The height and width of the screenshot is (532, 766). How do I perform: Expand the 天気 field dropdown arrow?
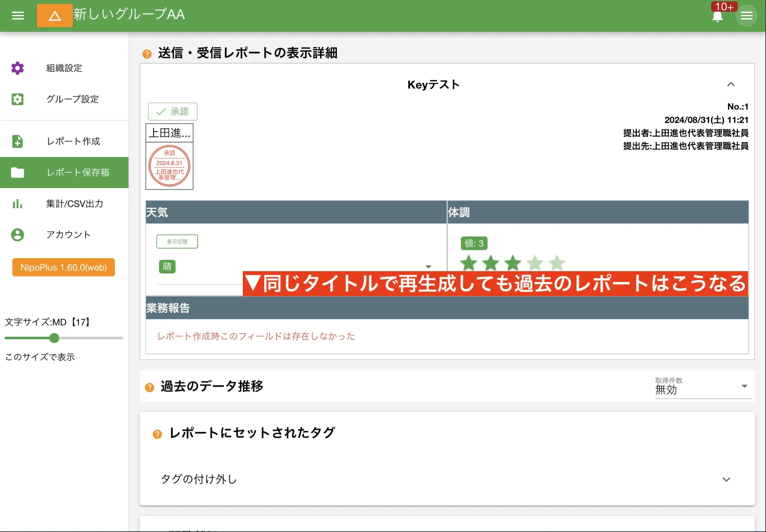click(x=429, y=266)
